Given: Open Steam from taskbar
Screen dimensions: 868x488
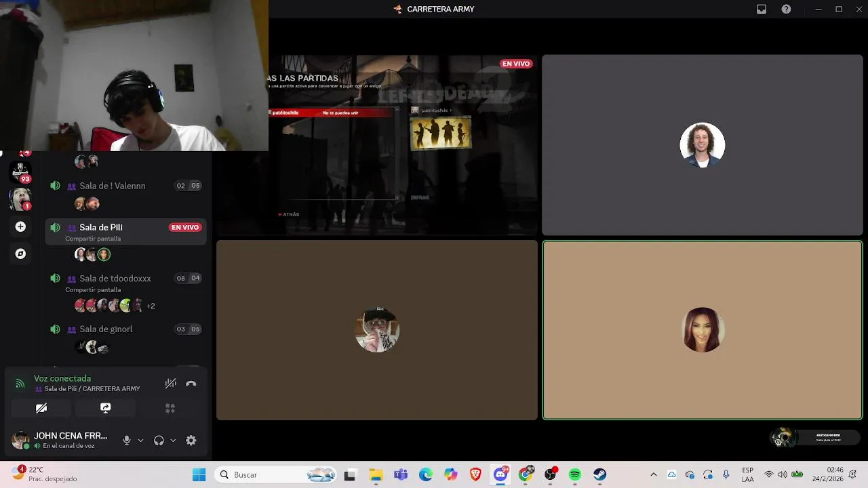Looking at the screenshot, I should (600, 474).
